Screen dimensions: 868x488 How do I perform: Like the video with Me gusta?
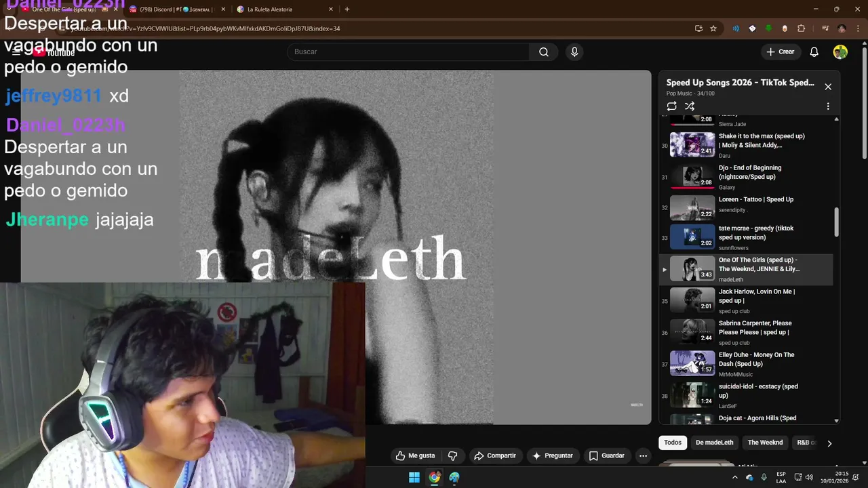tap(415, 455)
